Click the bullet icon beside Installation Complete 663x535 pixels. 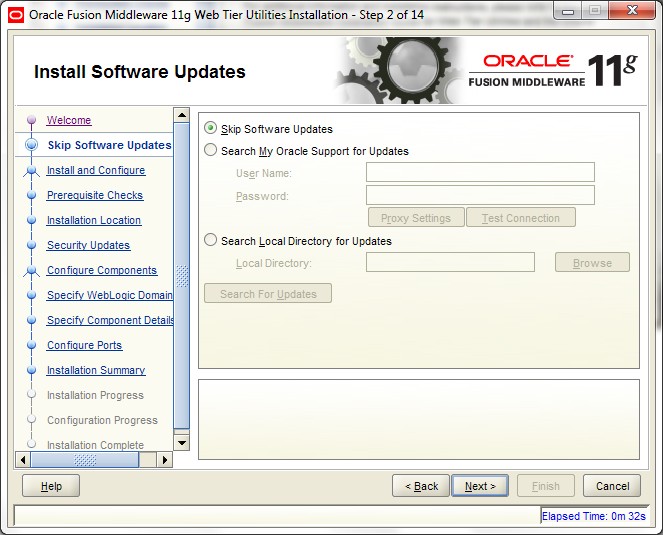(x=31, y=444)
